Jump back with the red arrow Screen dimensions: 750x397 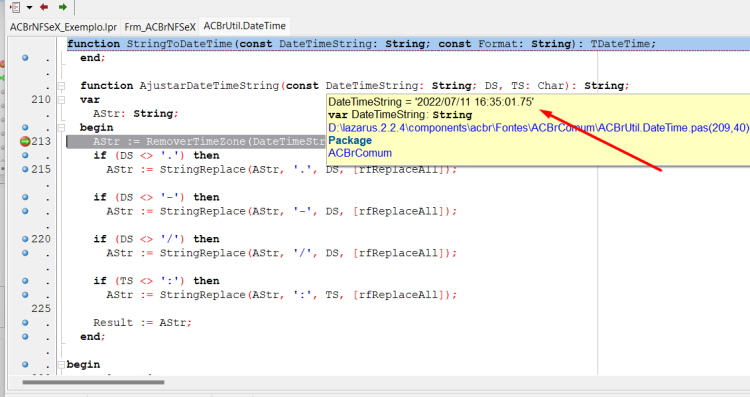click(x=44, y=7)
